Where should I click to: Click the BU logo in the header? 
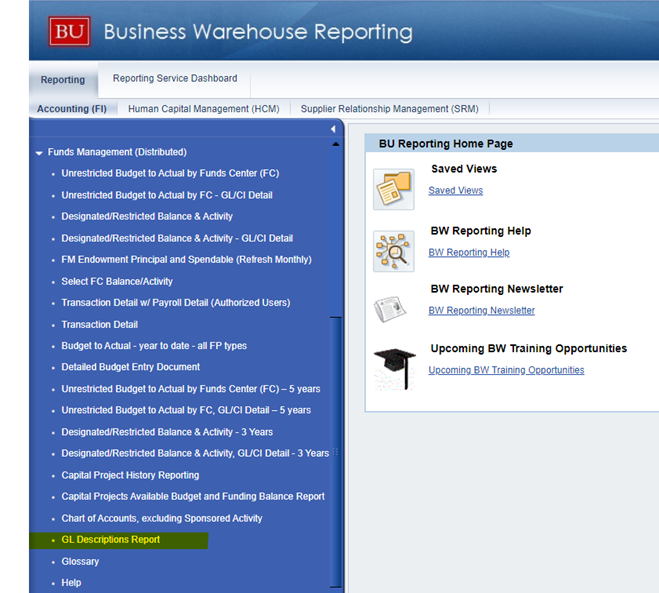click(x=69, y=31)
